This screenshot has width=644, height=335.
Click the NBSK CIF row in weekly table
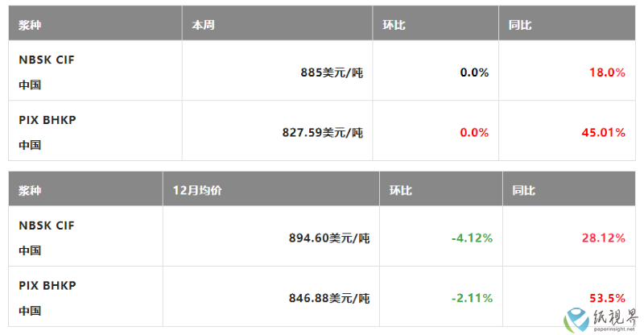point(321,70)
